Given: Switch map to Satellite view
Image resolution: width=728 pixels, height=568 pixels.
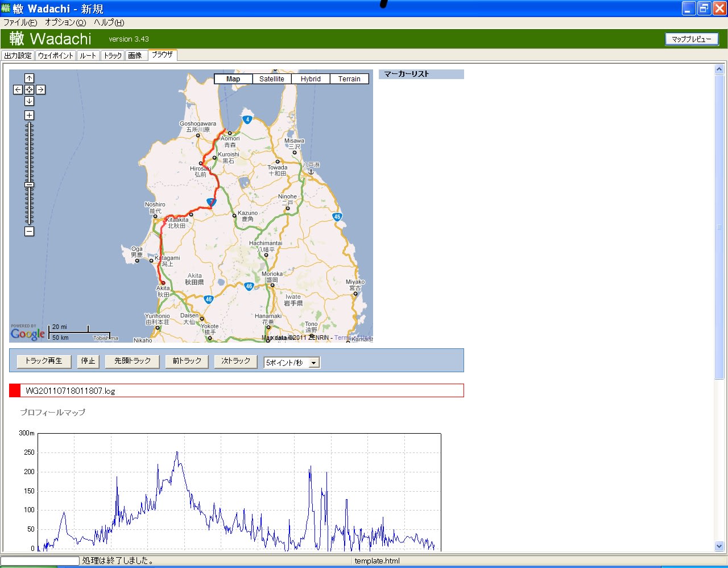Looking at the screenshot, I should [272, 79].
